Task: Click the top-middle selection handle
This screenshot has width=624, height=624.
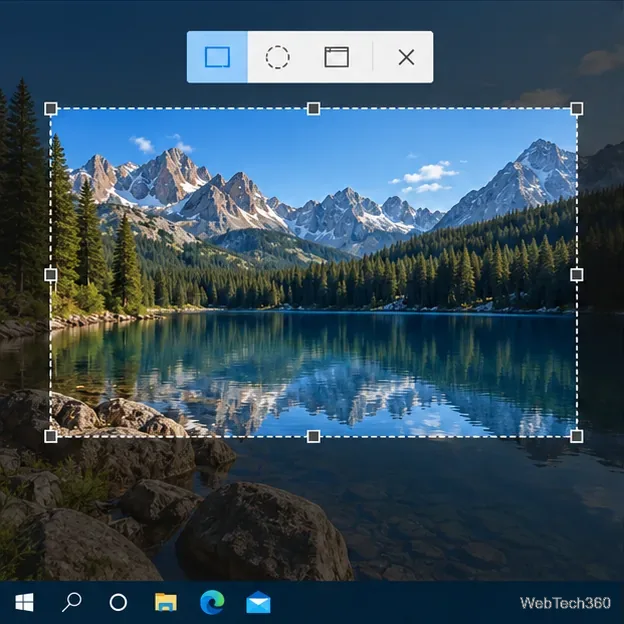Action: tap(314, 109)
